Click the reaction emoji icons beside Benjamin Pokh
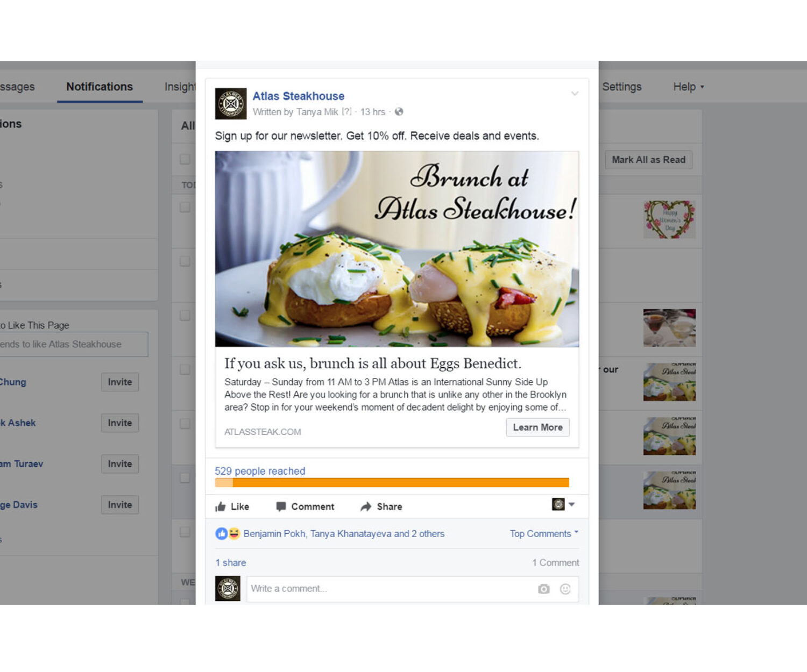This screenshot has width=807, height=672. (x=228, y=533)
